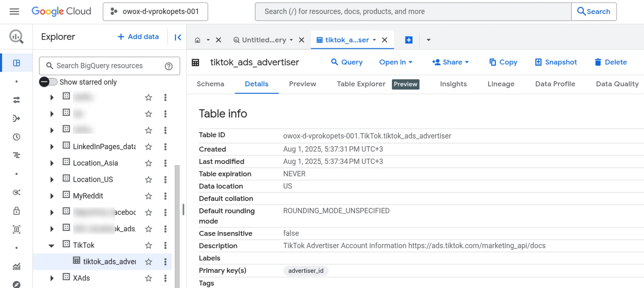Viewport: 644px width, 288px height.
Task: Click the Query button for the table
Action: 347,62
